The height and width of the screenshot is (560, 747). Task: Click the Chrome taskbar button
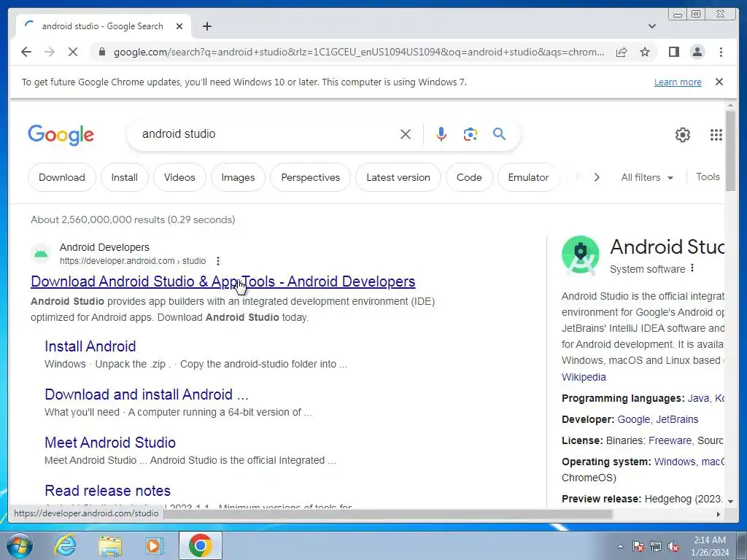click(x=200, y=545)
